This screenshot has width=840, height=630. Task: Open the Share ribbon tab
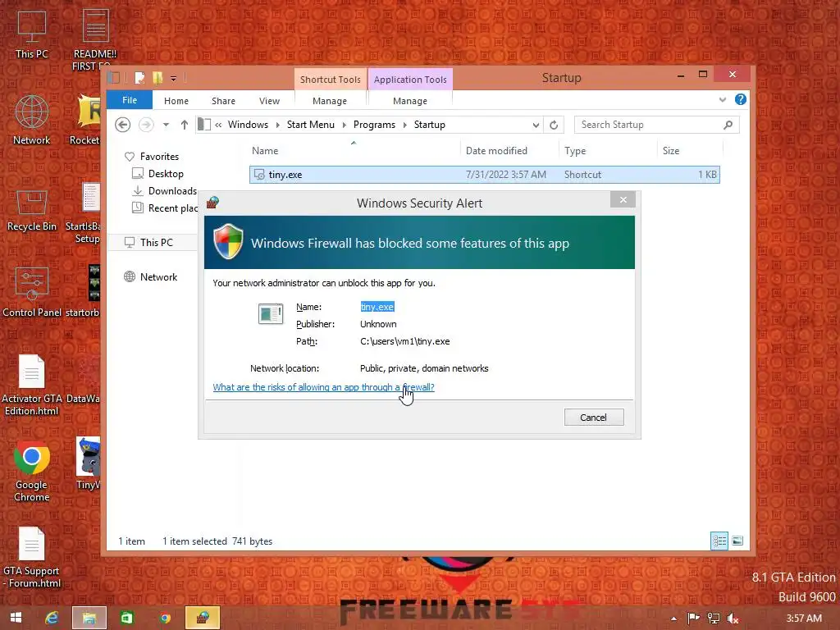223,101
